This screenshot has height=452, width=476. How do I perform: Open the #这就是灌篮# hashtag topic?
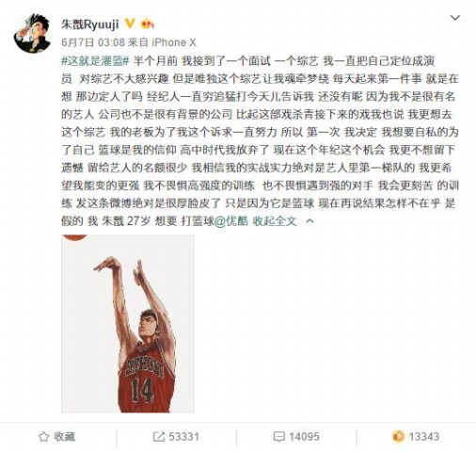pyautogui.click(x=95, y=60)
